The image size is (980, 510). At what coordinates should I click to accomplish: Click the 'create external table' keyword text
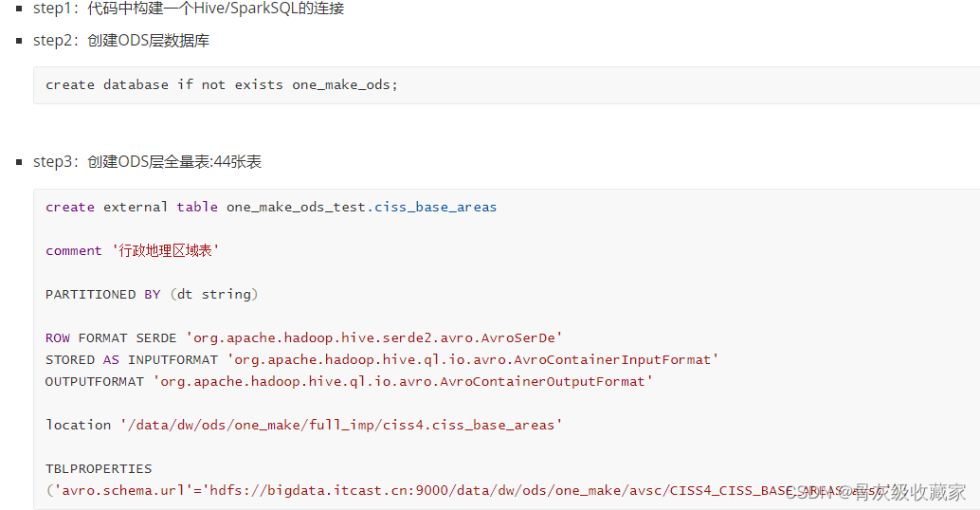tap(131, 207)
